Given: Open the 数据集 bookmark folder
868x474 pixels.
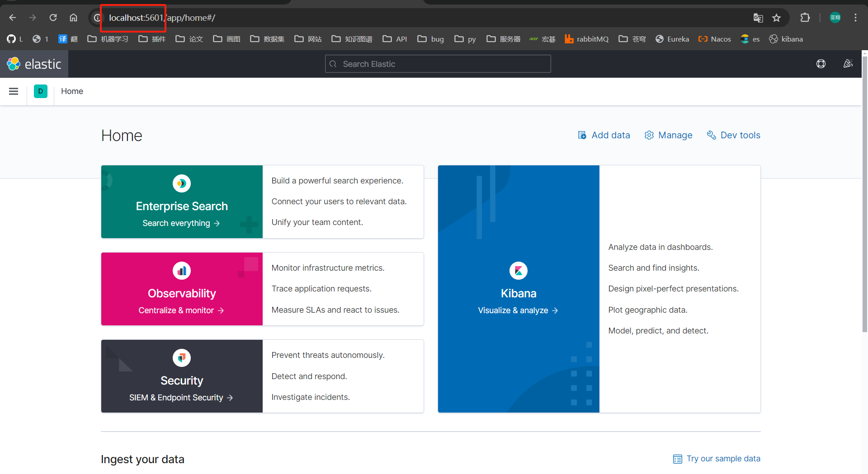Looking at the screenshot, I should click(267, 39).
